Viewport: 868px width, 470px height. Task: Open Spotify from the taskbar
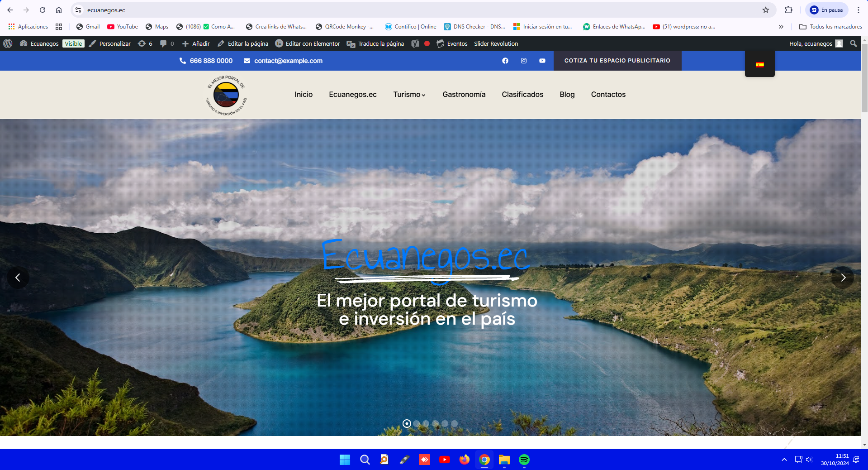tap(524, 460)
